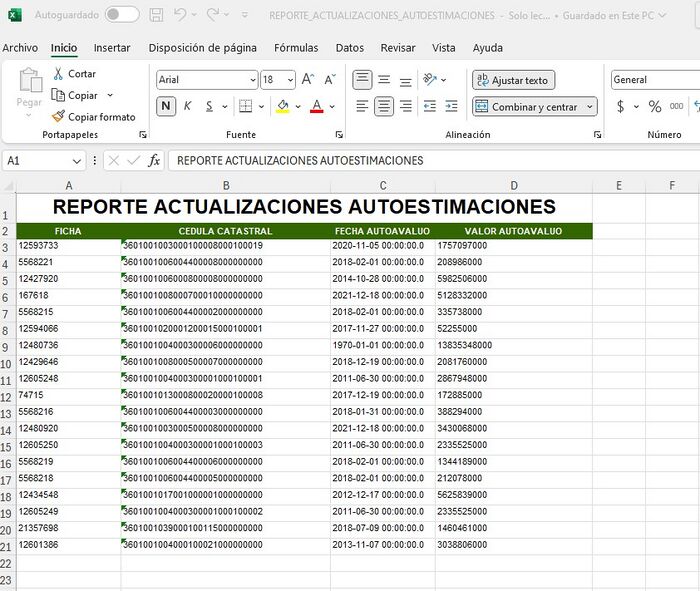Open the Fuente dialog launcher
This screenshot has width=700, height=591.
coord(339,135)
